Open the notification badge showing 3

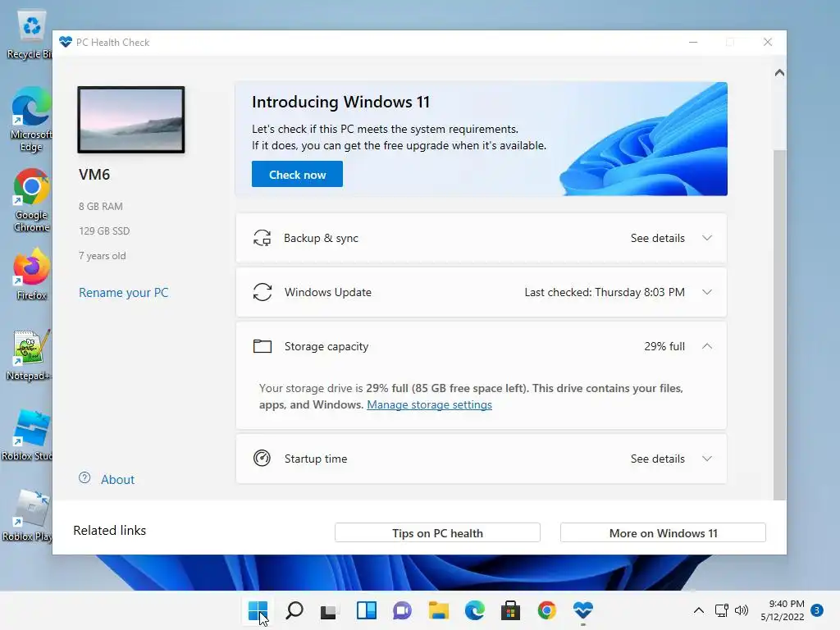click(x=817, y=610)
